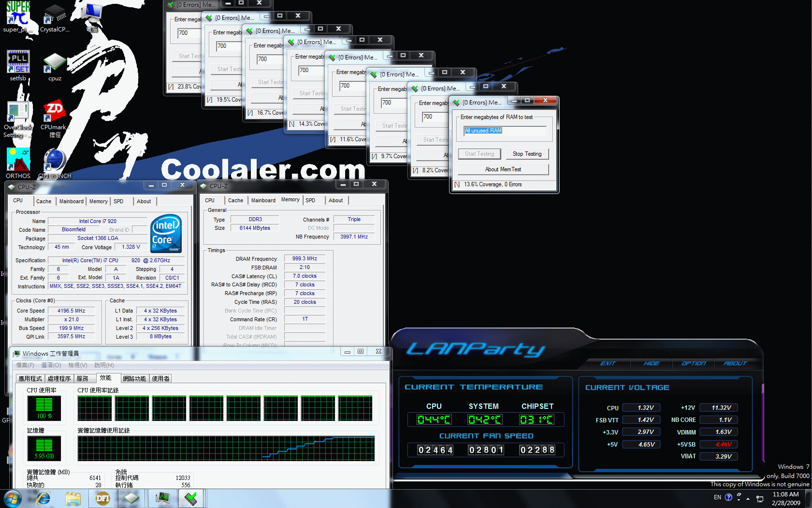Launch the ORTHOS desktop shortcut
Viewport: 812px width, 508px height.
coord(18,164)
